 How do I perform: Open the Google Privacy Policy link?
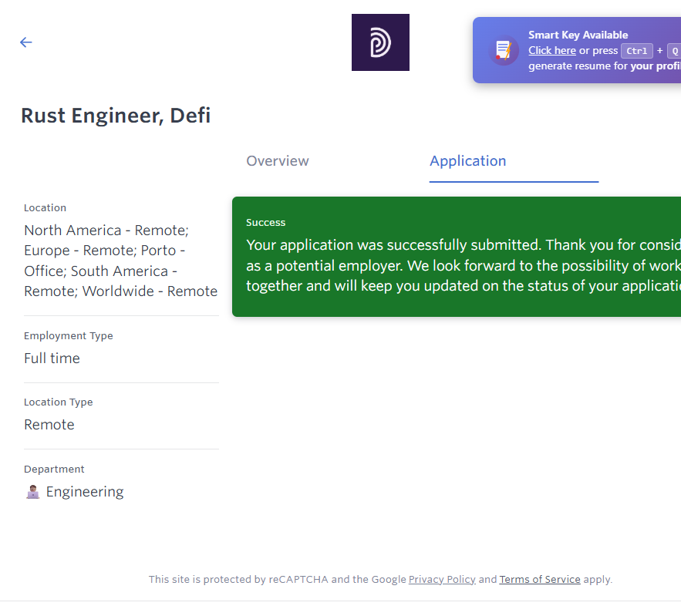[x=442, y=580]
